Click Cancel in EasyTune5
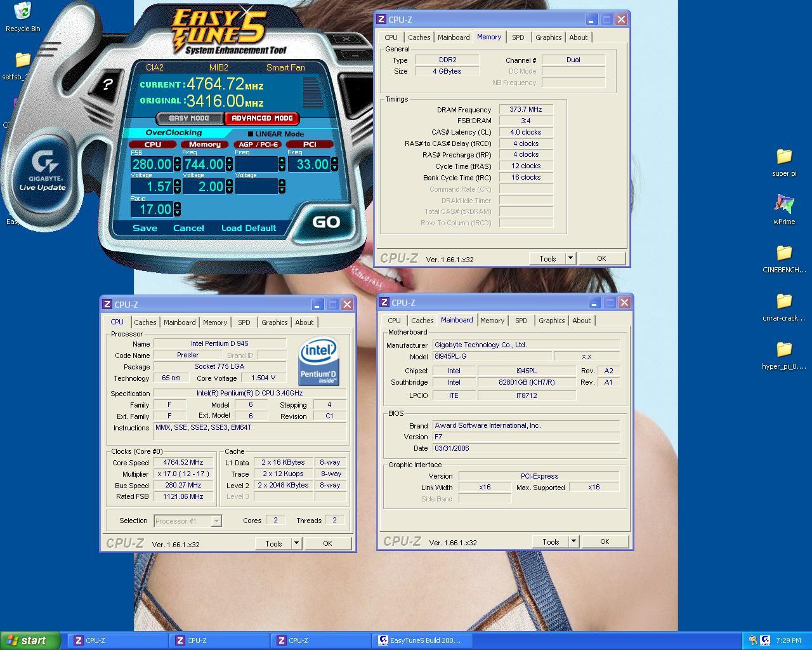The width and height of the screenshot is (812, 650). [189, 228]
